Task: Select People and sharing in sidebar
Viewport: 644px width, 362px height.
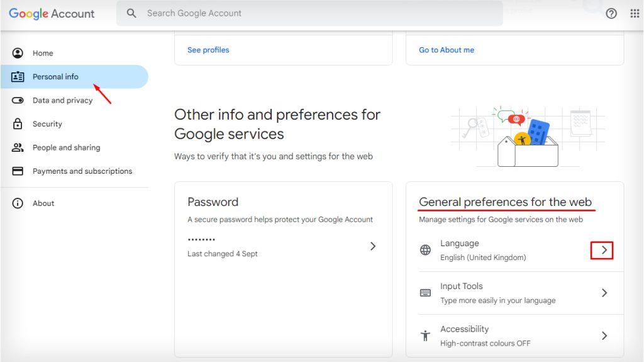Action: (x=66, y=147)
